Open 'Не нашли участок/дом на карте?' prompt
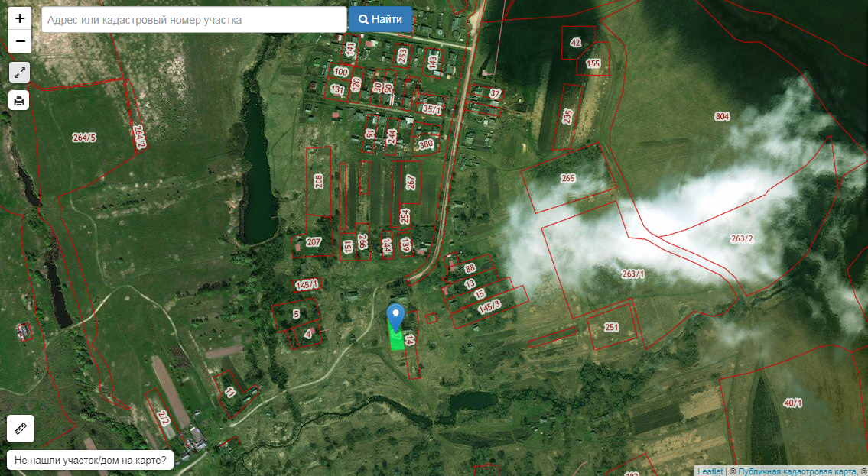Viewport: 868px width, 476px height. 90,460
